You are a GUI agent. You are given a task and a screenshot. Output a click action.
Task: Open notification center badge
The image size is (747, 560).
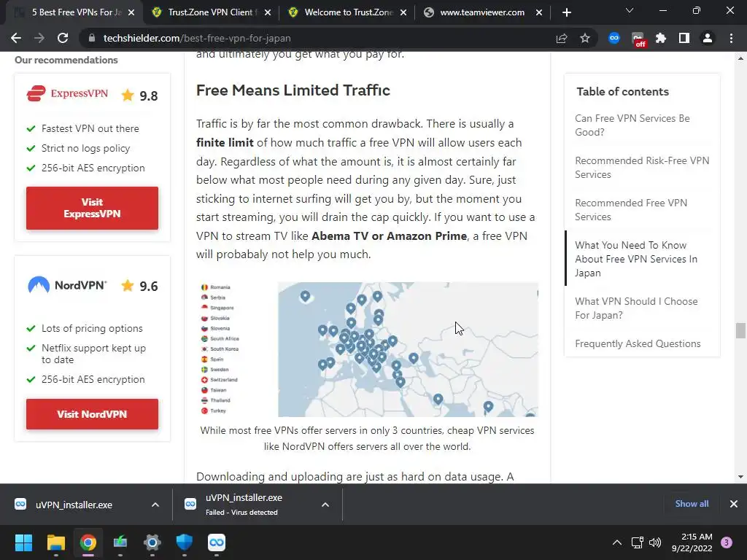point(727,542)
